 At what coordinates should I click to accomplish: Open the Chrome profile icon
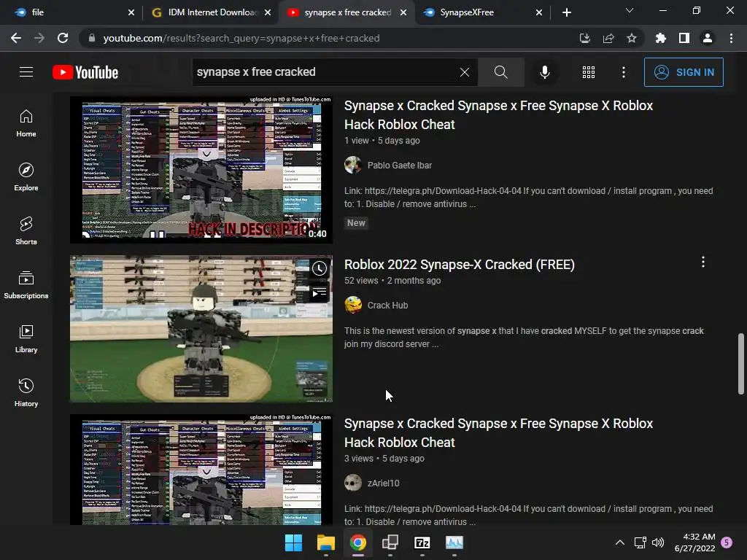pyautogui.click(x=708, y=38)
